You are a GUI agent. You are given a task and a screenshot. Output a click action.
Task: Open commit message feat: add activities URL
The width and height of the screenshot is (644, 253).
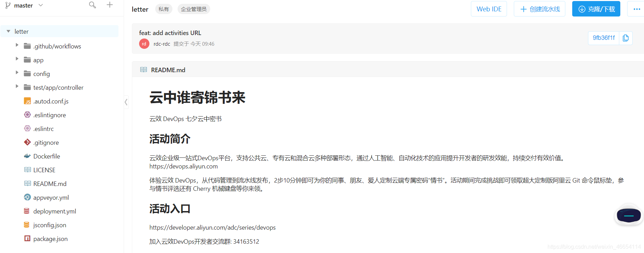170,33
